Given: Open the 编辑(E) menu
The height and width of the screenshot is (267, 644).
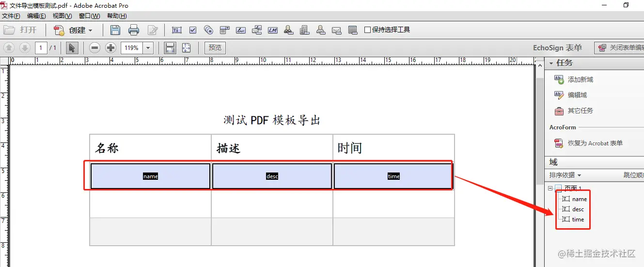Looking at the screenshot, I should coord(36,16).
